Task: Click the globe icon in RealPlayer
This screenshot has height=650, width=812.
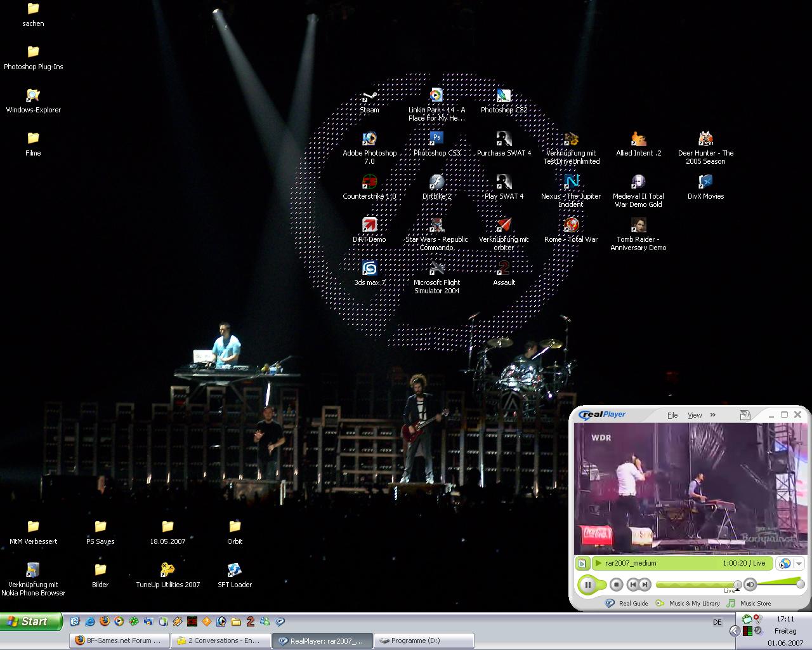Action: pos(785,563)
